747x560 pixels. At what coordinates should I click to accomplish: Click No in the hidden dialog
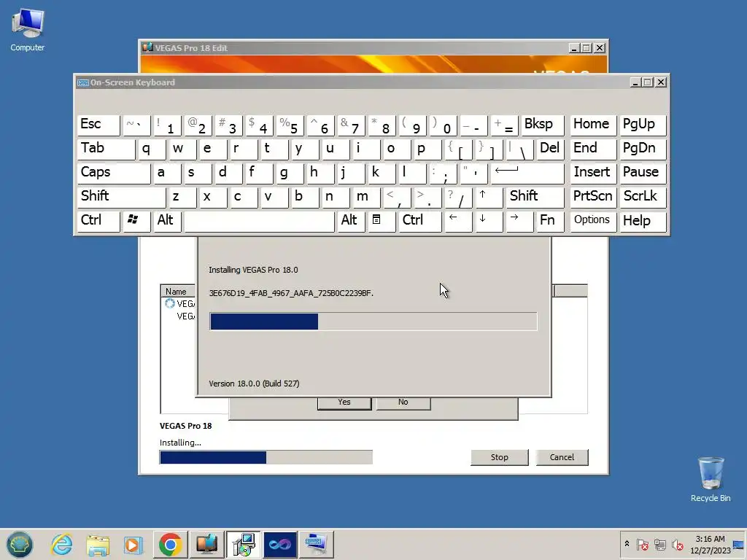(403, 402)
